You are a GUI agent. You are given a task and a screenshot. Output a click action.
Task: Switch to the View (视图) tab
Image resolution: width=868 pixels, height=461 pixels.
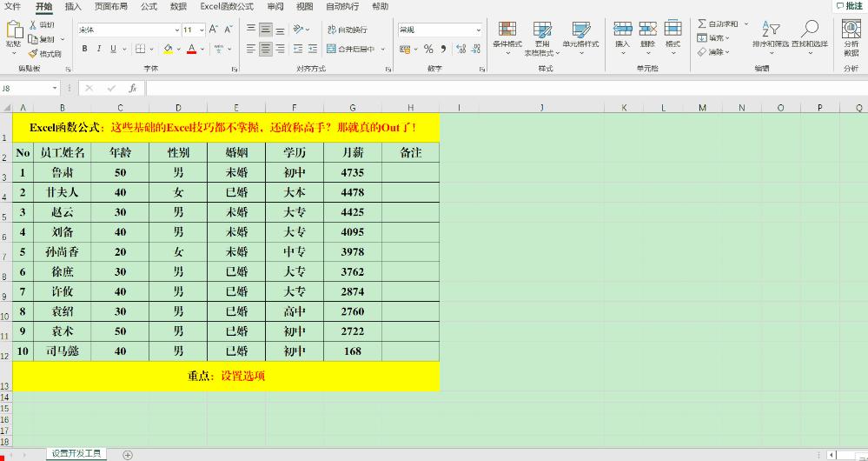click(304, 7)
